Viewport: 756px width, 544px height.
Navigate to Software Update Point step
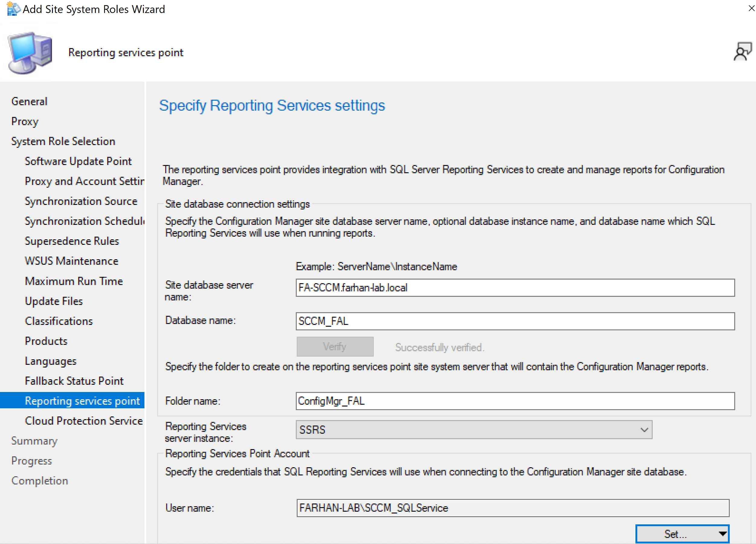click(78, 161)
